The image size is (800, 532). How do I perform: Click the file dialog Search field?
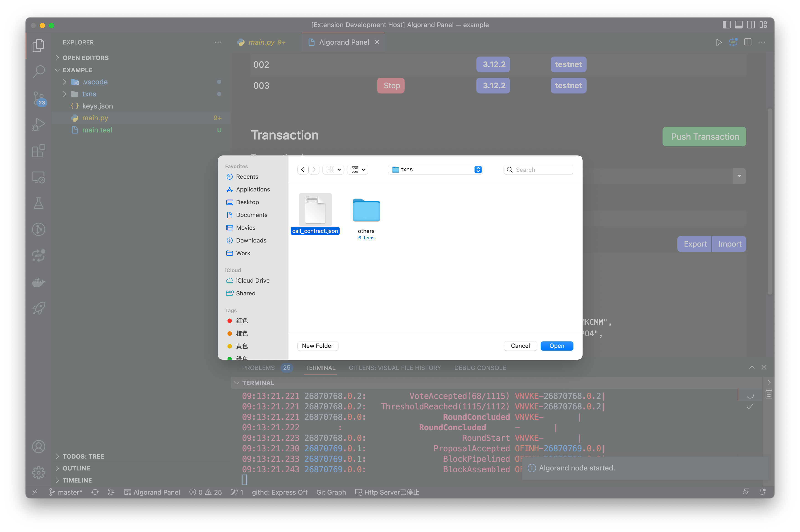point(542,170)
